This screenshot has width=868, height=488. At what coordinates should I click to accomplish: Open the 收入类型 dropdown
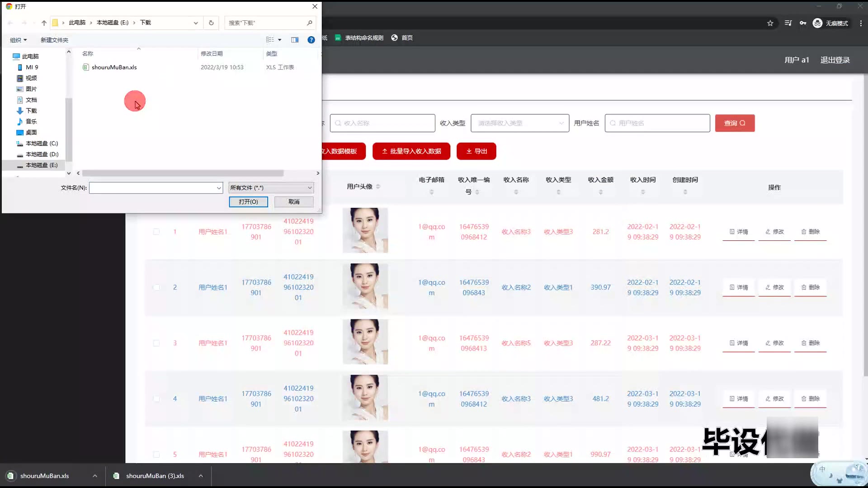point(519,123)
